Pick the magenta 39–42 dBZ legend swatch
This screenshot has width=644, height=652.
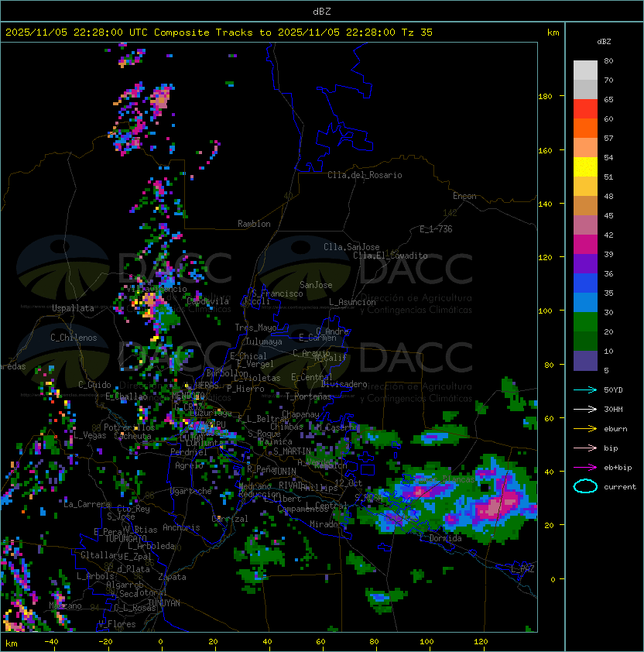(x=585, y=245)
